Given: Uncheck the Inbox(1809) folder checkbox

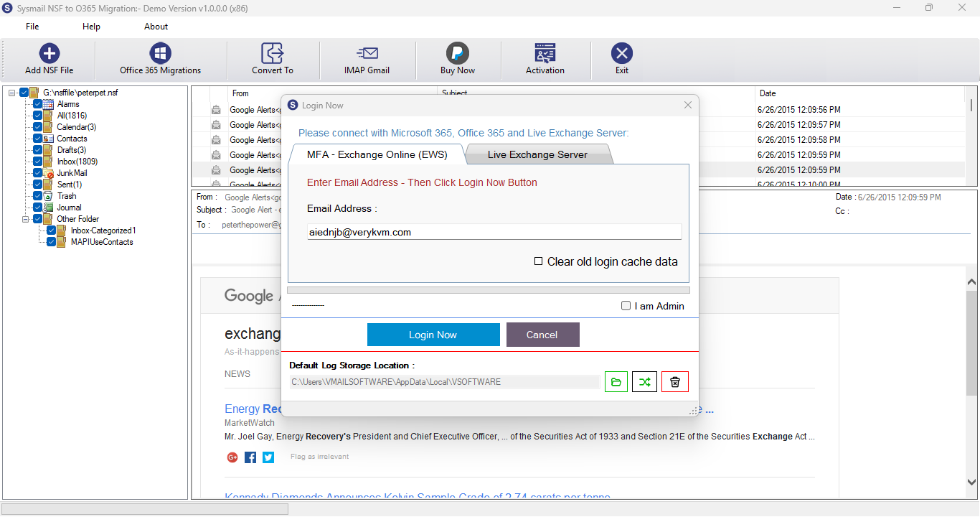Looking at the screenshot, I should point(38,162).
